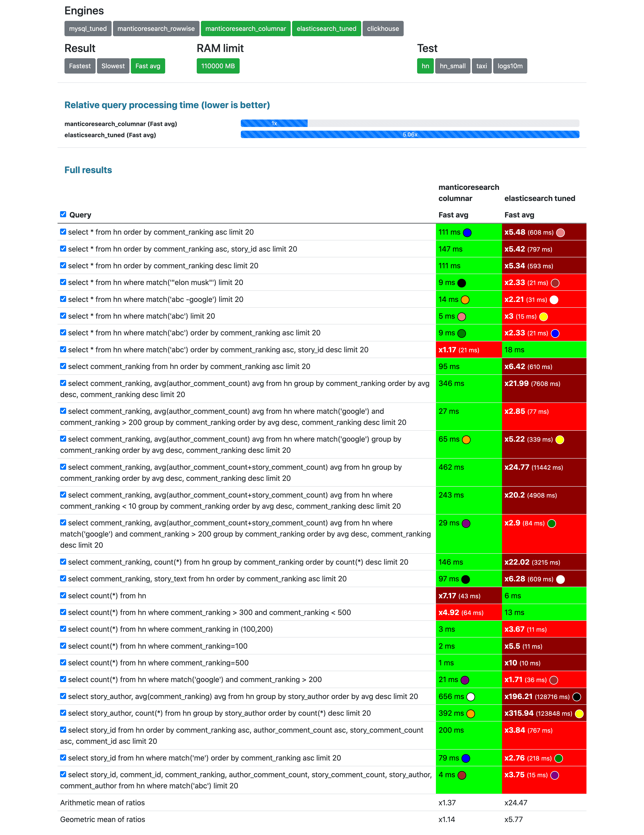Uncheck 'order by comment_ranking asc limit 20' query
This screenshot has width=644, height=835.
(63, 232)
